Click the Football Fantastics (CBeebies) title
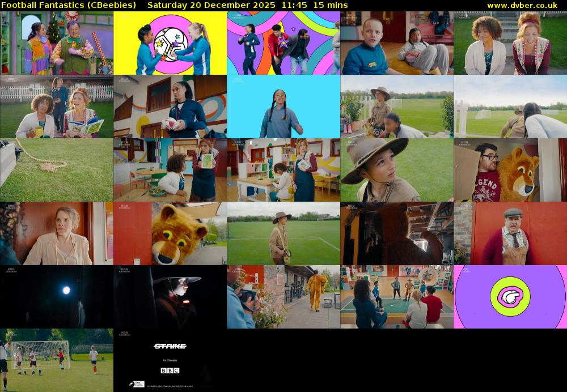 69,5
